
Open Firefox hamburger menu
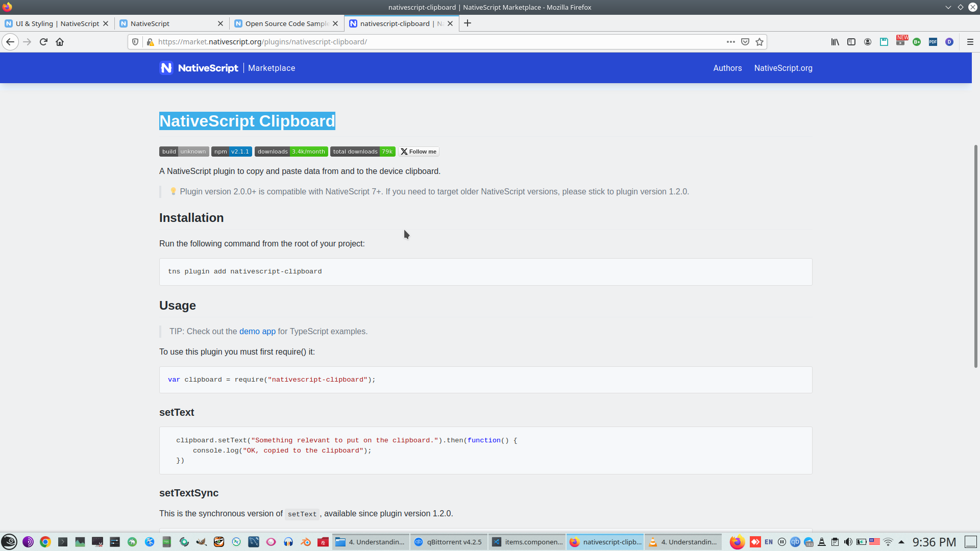970,42
